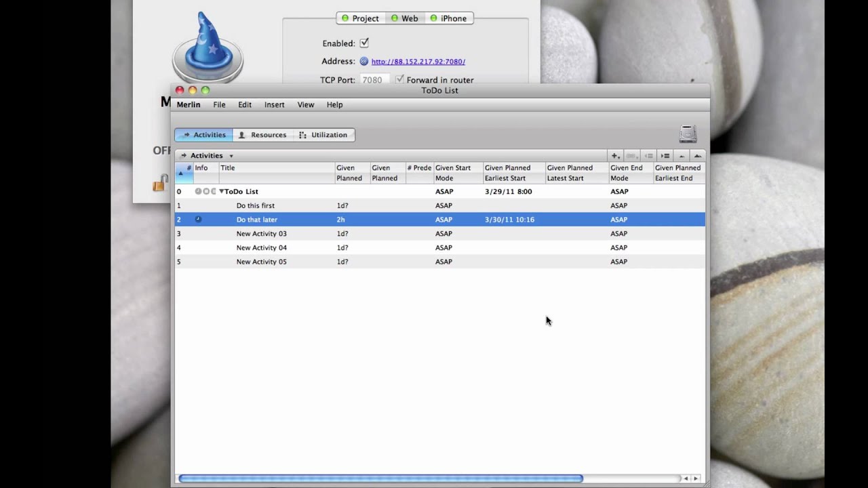The width and height of the screenshot is (868, 488).
Task: Click the Given Start Mode column header
Action: (x=458, y=173)
